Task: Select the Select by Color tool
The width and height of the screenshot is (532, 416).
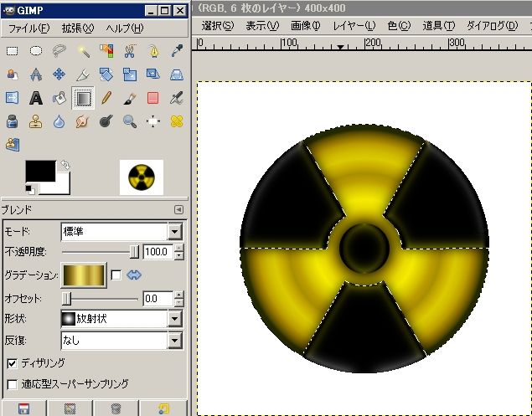Action: pos(106,51)
